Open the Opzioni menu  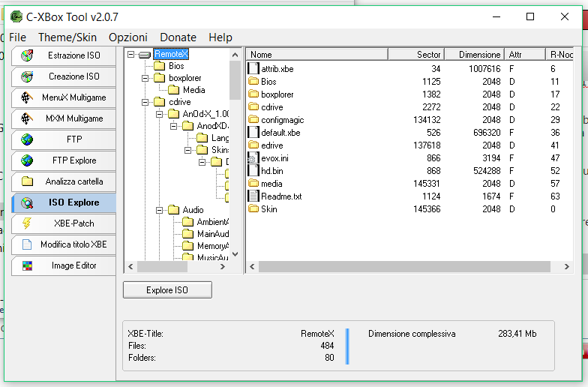(128, 37)
